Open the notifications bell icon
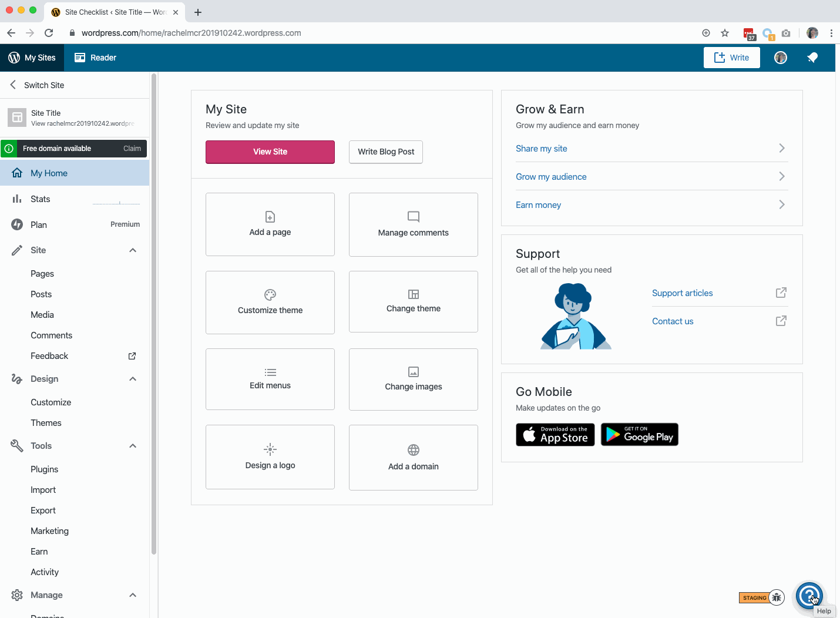 pyautogui.click(x=812, y=58)
